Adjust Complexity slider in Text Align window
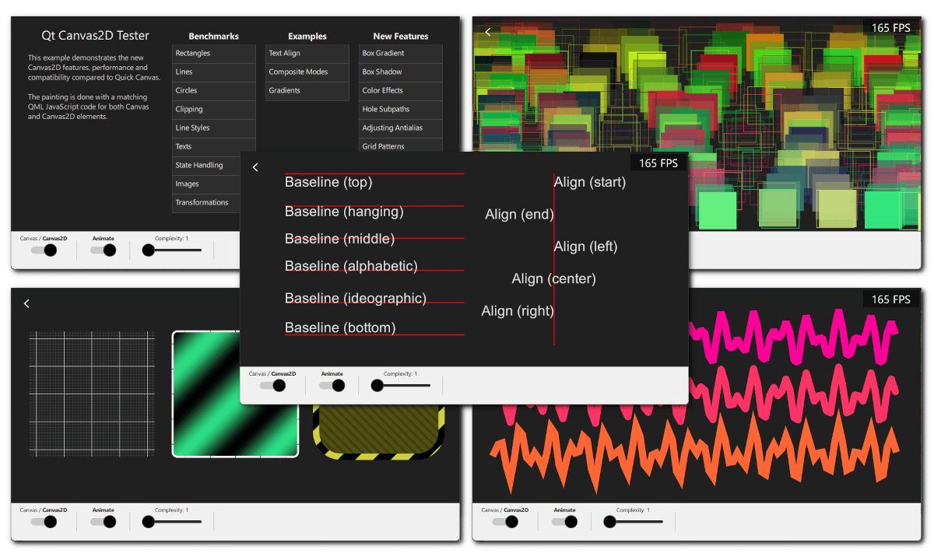 point(401,385)
